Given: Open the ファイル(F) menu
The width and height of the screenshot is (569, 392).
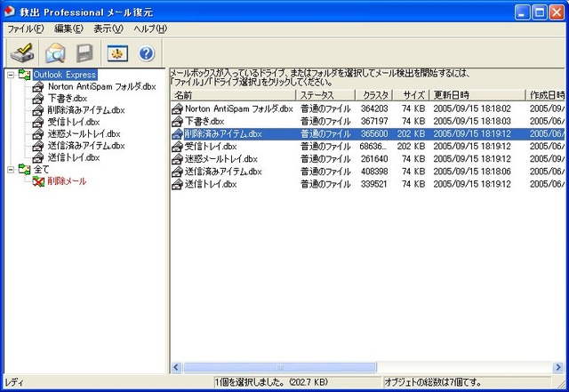Looking at the screenshot, I should pyautogui.click(x=26, y=28).
